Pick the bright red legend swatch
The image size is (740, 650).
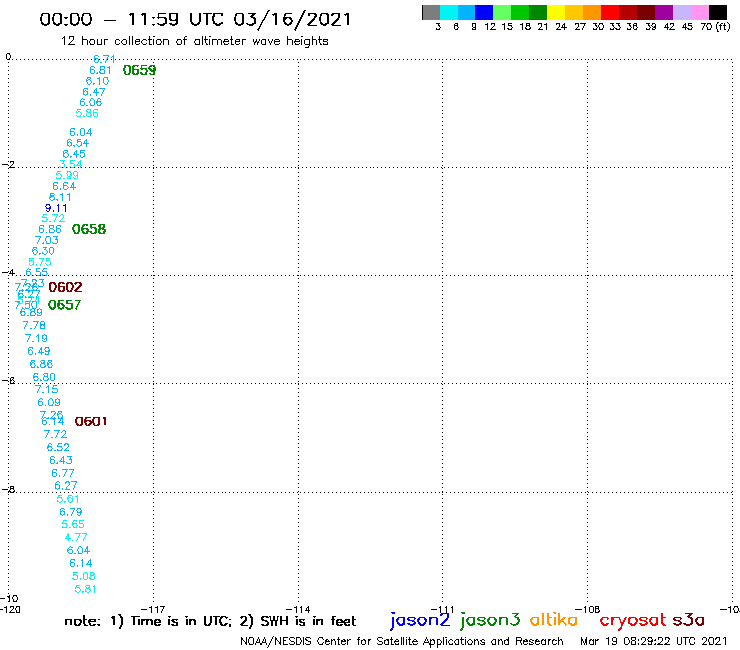[x=610, y=12]
